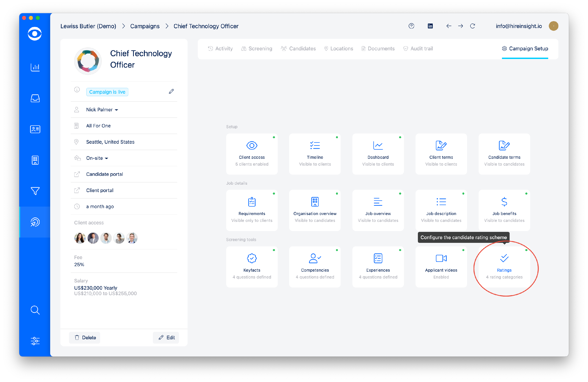588x382 pixels.
Task: Open the Keyfacts screening card
Action: pos(252,267)
